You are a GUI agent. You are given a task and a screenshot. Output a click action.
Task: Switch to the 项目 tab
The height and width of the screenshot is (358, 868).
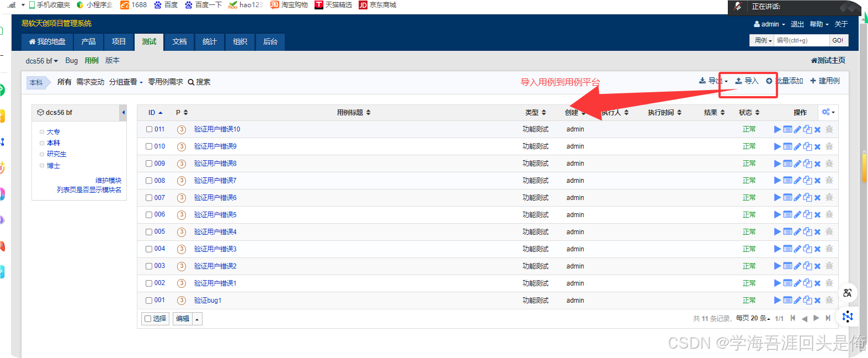(119, 42)
